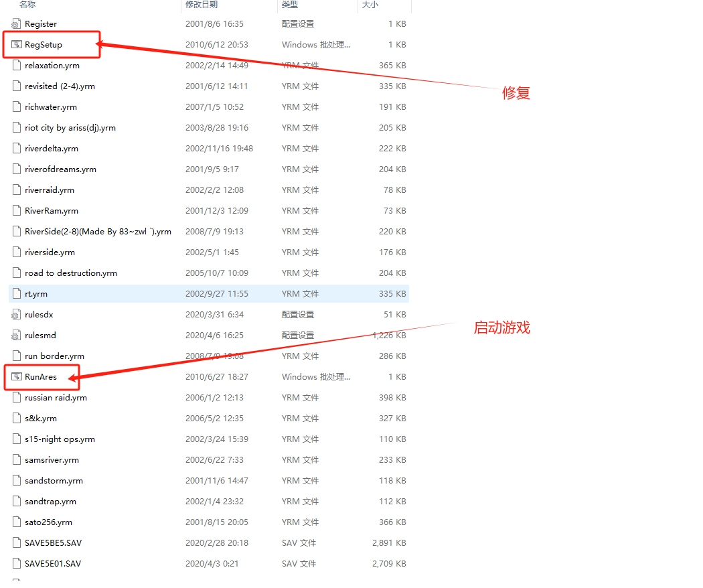Click the date 2007/1/5 10:52

pyautogui.click(x=214, y=106)
